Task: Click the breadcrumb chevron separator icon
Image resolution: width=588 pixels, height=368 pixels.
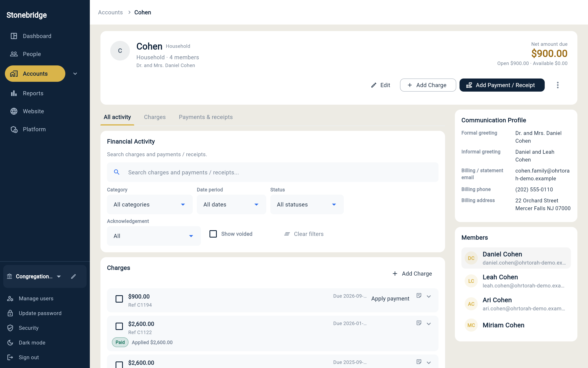Action: [129, 12]
